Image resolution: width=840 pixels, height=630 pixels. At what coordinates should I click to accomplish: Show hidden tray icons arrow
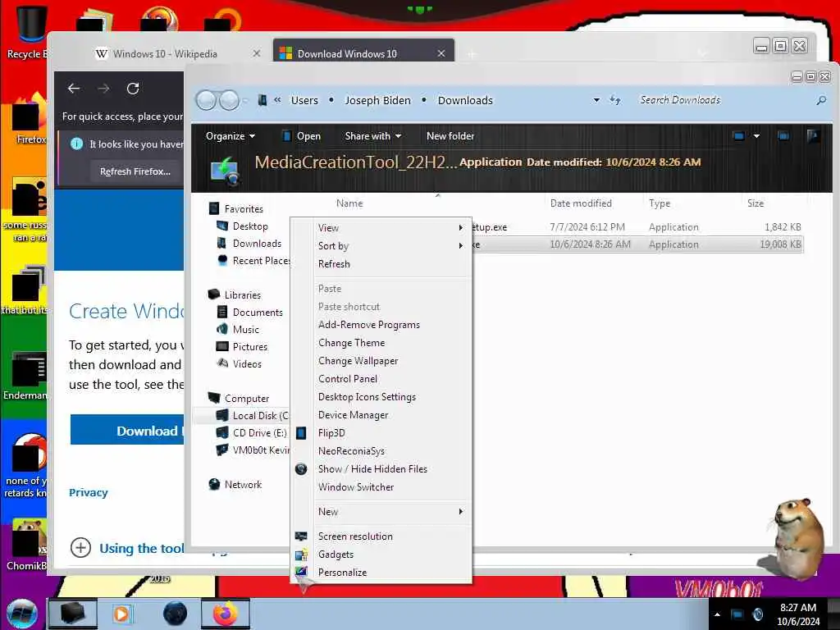click(717, 614)
